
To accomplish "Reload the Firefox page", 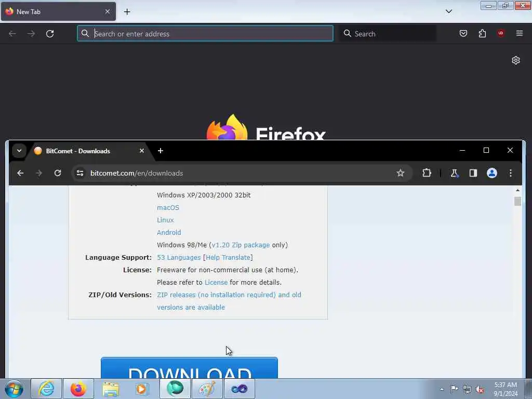I will click(50, 34).
